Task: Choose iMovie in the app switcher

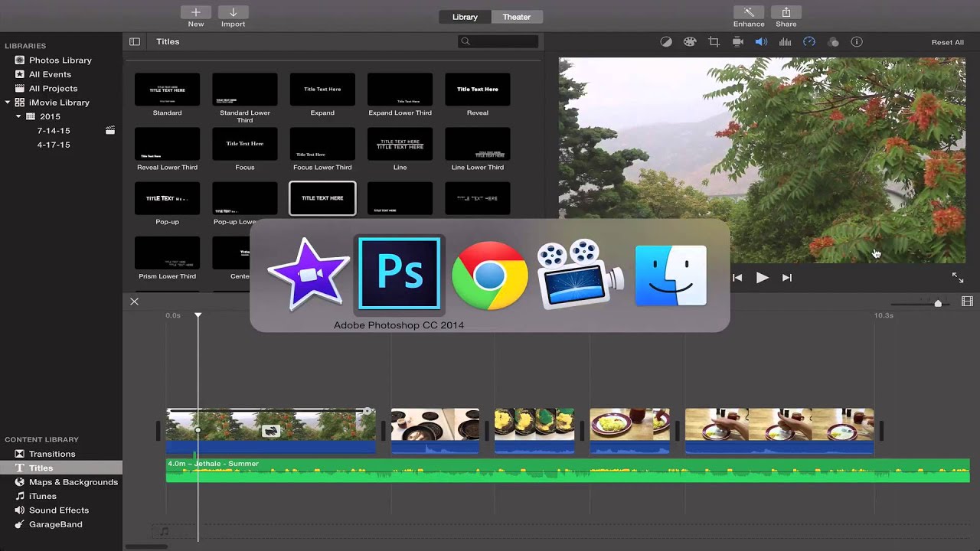Action: (x=309, y=275)
